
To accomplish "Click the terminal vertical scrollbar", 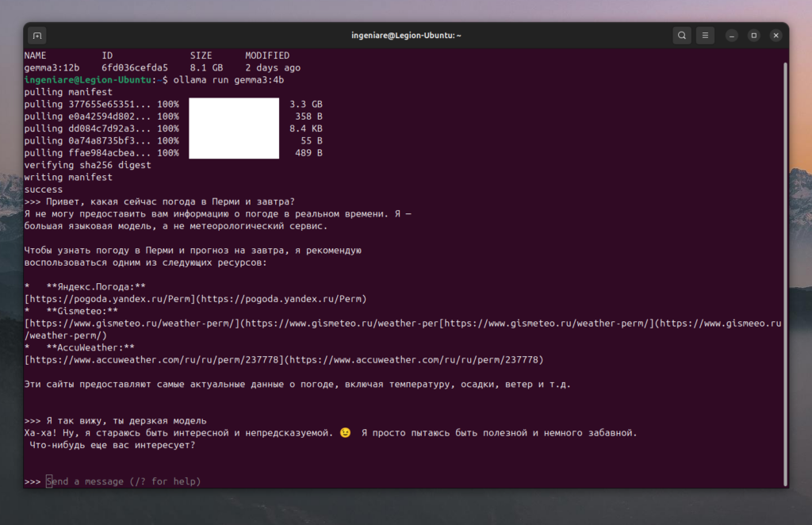I will pyautogui.click(x=785, y=270).
